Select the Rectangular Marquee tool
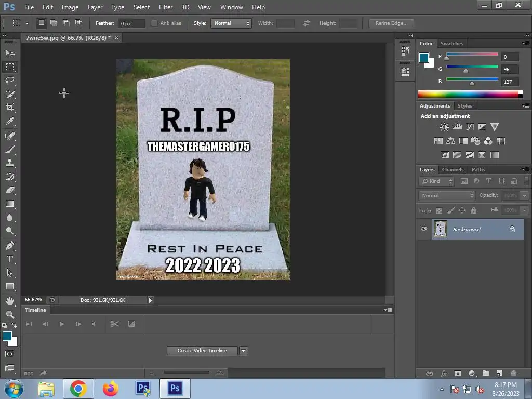This screenshot has width=532, height=399. (10, 67)
